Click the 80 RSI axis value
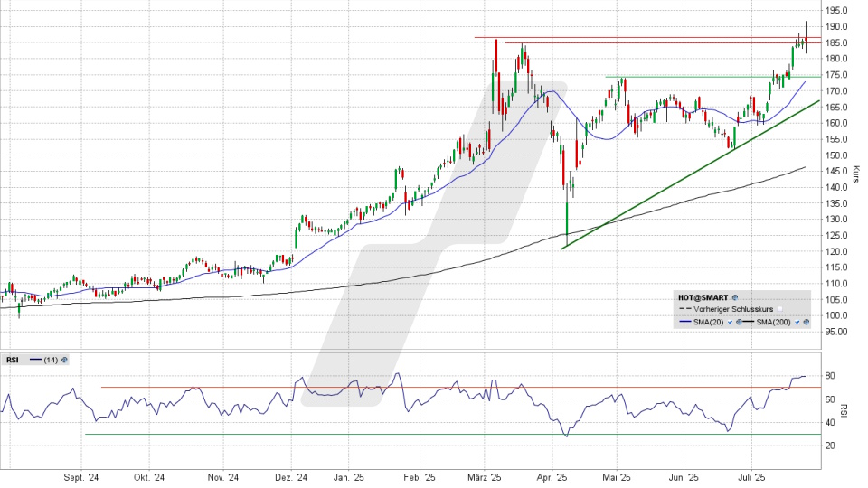 830,376
